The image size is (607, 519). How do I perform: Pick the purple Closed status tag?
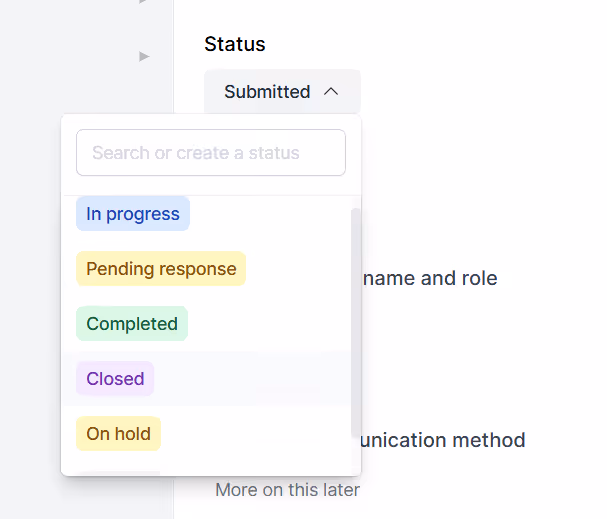tap(115, 379)
